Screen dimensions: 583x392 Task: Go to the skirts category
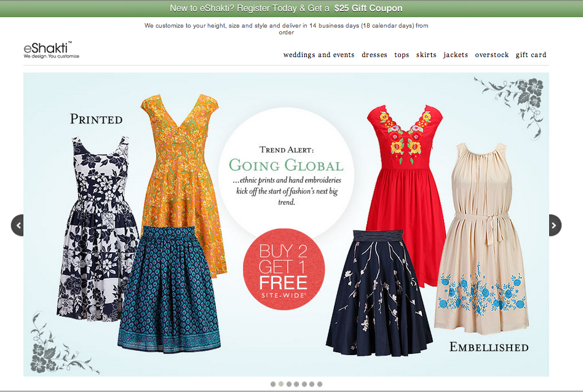426,55
